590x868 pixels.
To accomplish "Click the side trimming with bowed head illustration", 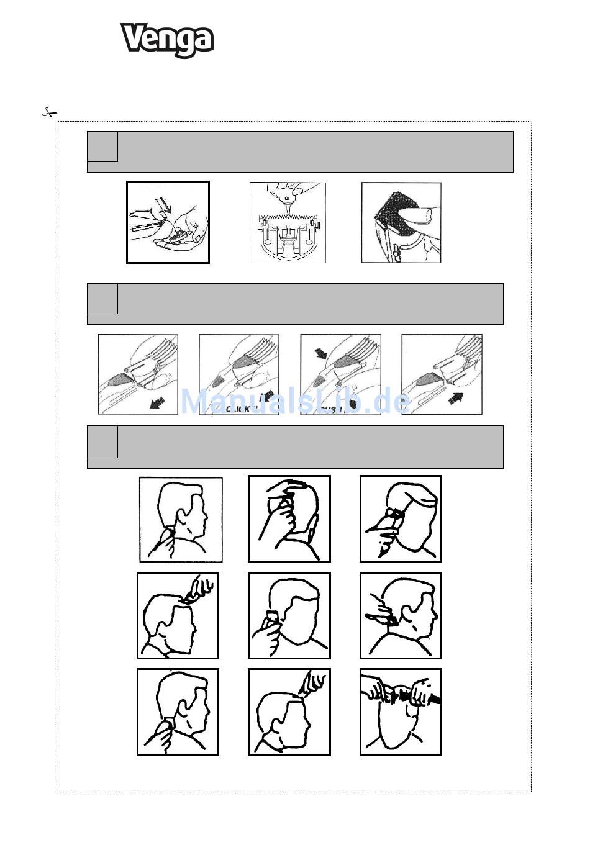I will pos(401,519).
